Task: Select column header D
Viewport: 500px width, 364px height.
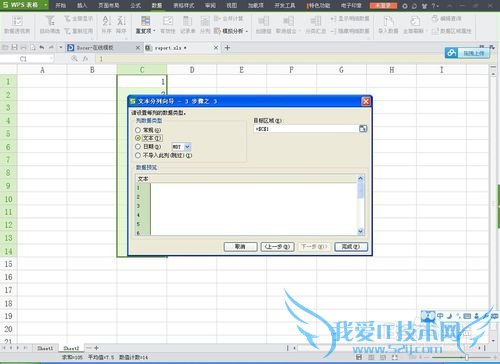Action: tap(192, 70)
